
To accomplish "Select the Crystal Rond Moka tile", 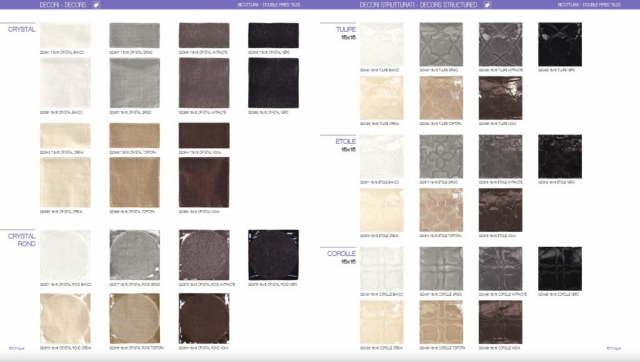I will pyautogui.click(x=204, y=318).
